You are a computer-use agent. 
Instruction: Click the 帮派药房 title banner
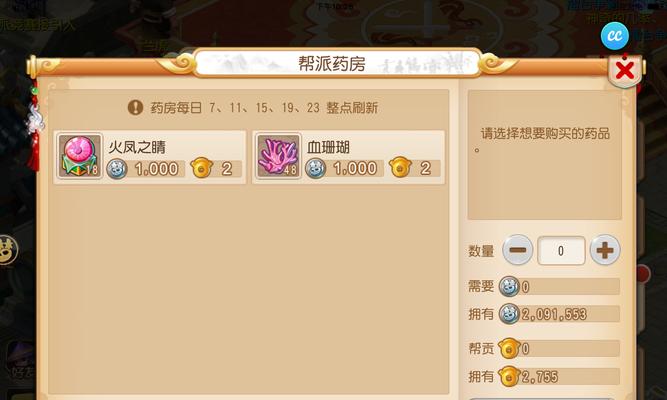point(332,64)
